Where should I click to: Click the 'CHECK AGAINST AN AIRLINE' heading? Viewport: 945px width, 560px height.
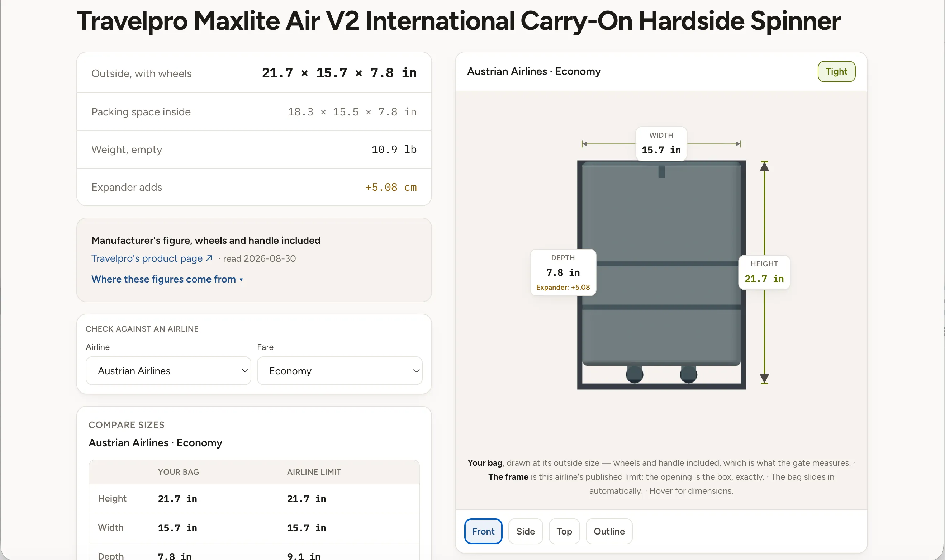142,329
